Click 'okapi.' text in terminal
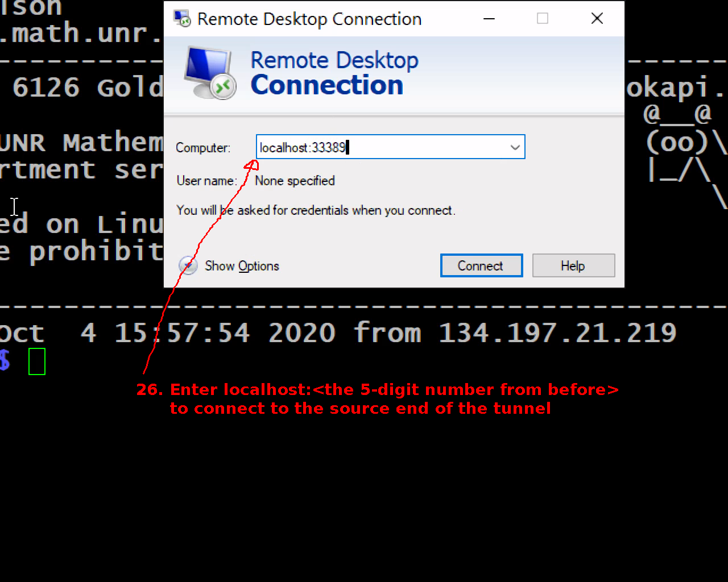The image size is (728, 582). pos(676,88)
